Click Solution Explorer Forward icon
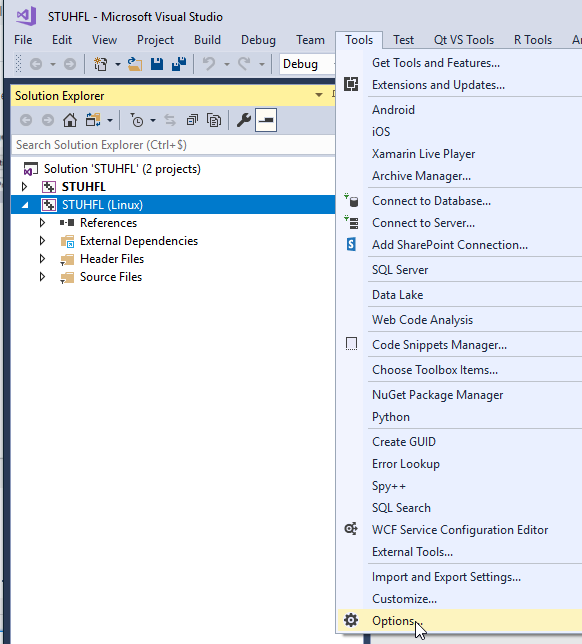582x644 pixels. click(x=48, y=120)
